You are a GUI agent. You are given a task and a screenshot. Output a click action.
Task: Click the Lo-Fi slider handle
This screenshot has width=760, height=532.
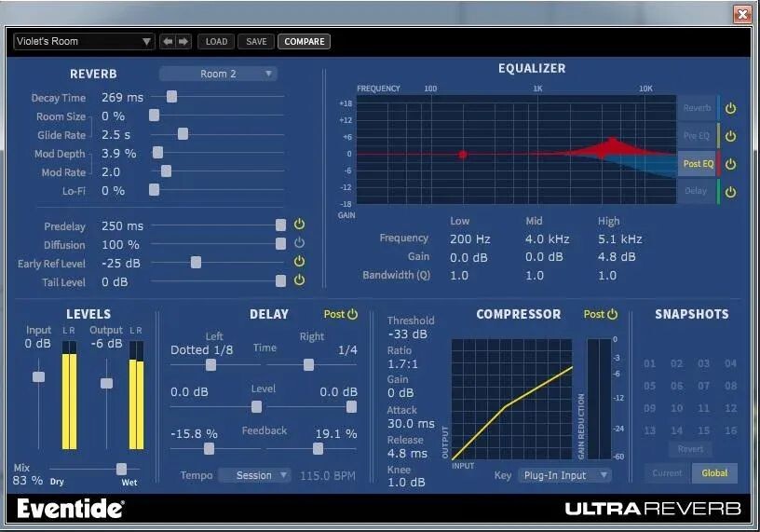154,190
